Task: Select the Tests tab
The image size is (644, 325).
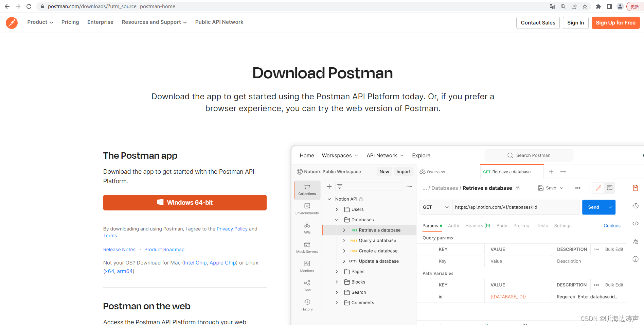Action: 542,226
